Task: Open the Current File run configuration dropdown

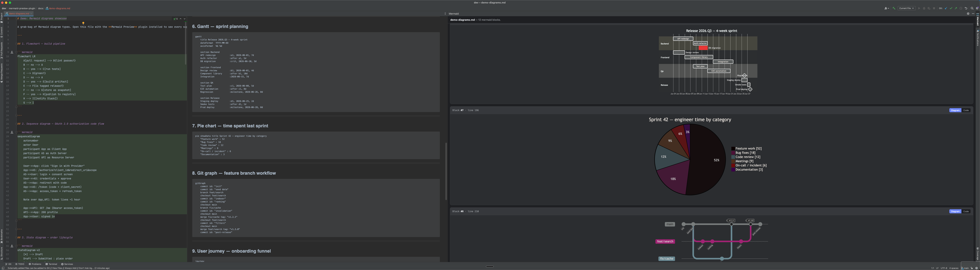Action: (x=907, y=8)
